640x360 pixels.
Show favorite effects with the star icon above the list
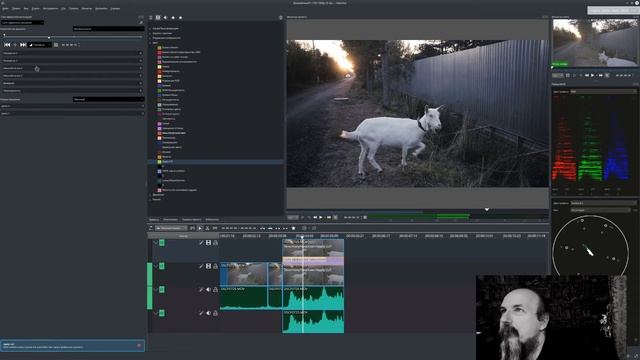pos(180,18)
